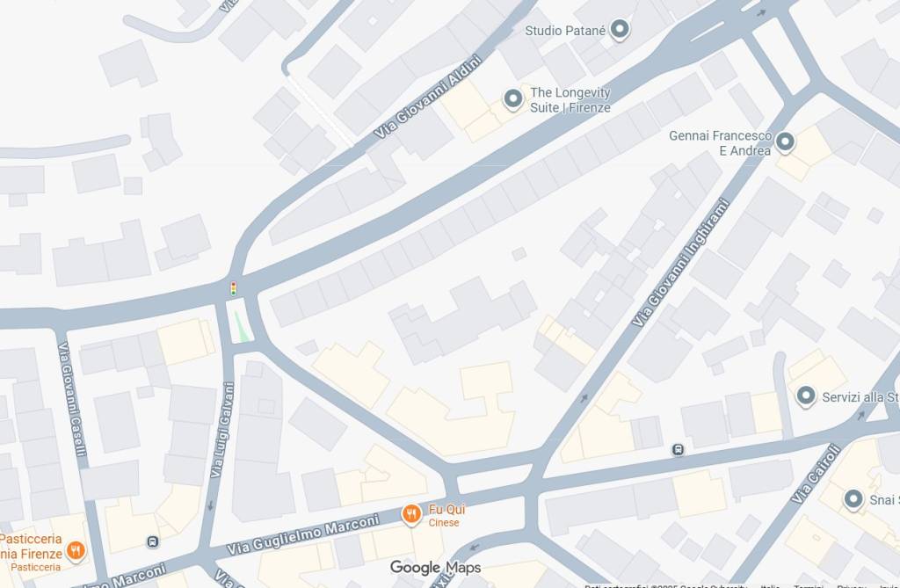900x588 pixels.
Task: Select the Via Giovanni Inghirami street label
Action: (681, 262)
